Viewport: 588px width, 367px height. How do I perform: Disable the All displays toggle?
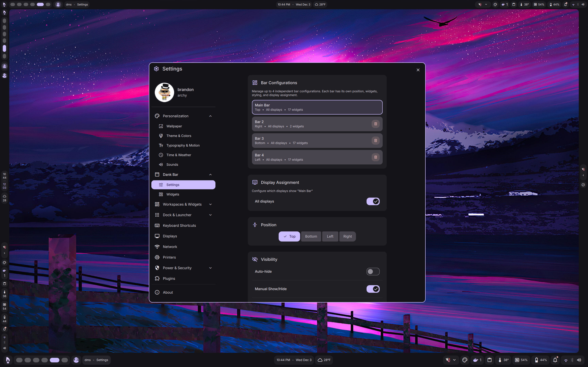[x=373, y=201]
